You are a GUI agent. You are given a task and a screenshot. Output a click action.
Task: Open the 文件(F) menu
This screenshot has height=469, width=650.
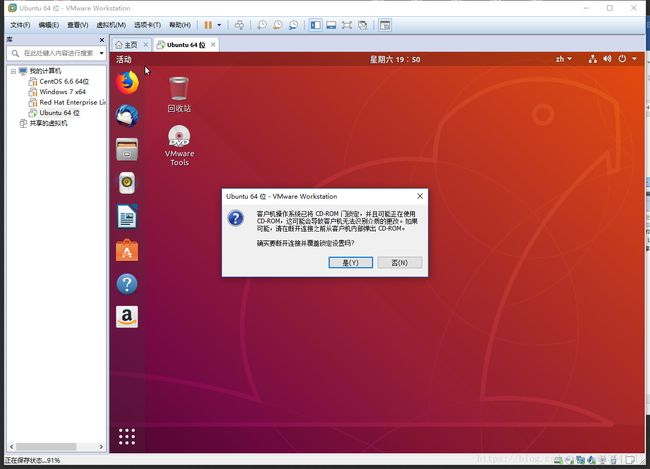[x=20, y=25]
